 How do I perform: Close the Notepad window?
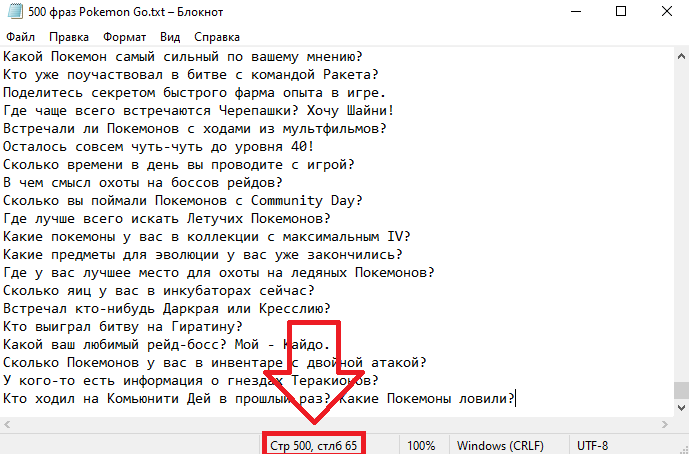click(666, 13)
